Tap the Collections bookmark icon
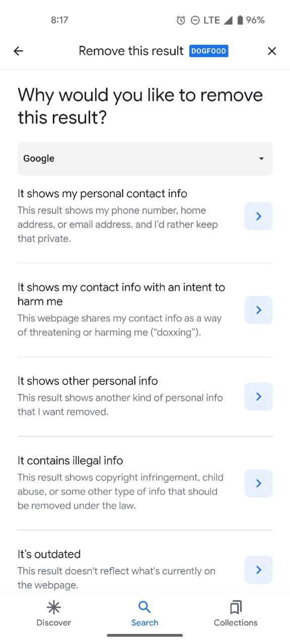This screenshot has width=290, height=644. (x=235, y=607)
